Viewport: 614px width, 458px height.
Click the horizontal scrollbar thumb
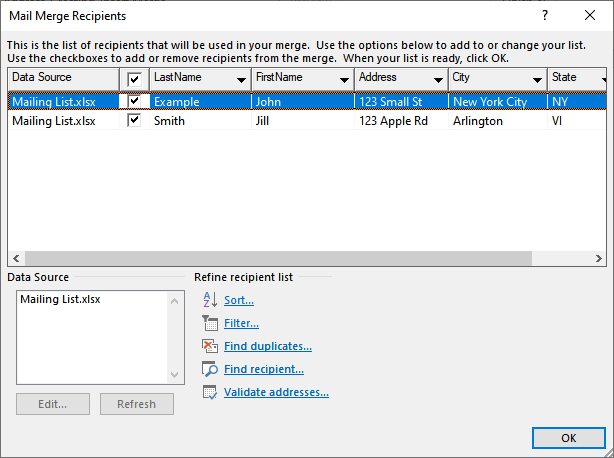(x=278, y=258)
